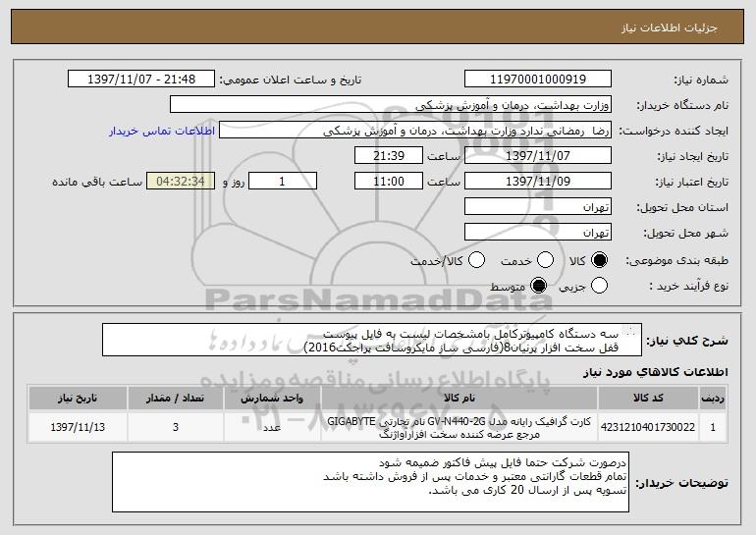
Task: Click product code 4231210401730022
Action: [648, 427]
